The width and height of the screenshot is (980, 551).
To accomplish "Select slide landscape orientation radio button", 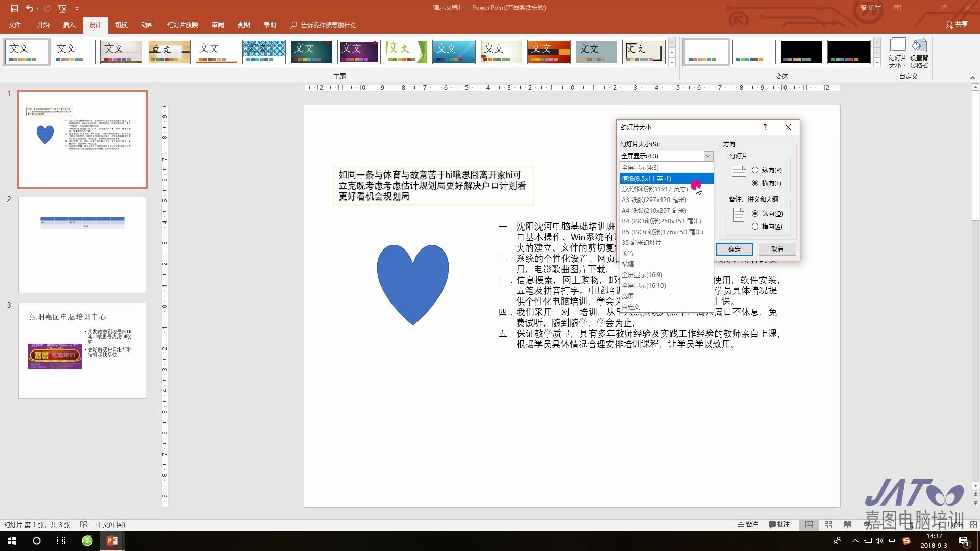I will point(755,183).
